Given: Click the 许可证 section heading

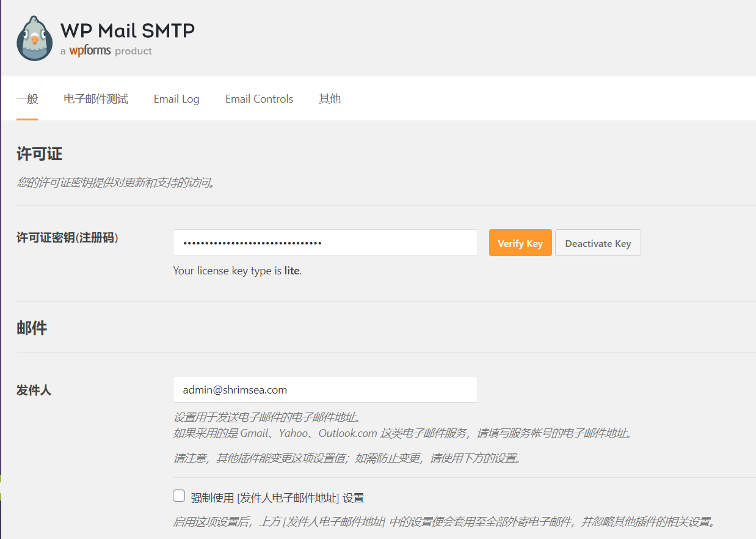Looking at the screenshot, I should point(39,154).
